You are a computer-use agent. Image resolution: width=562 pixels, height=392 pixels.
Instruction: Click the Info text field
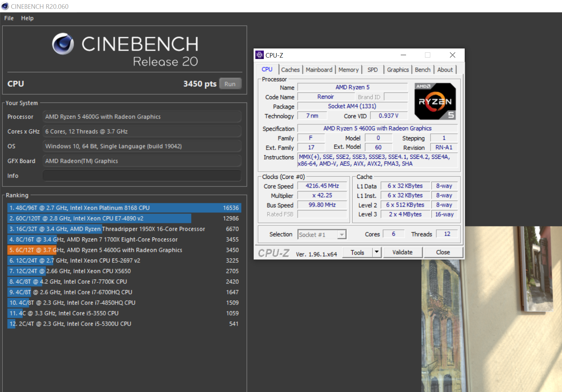pyautogui.click(x=142, y=176)
